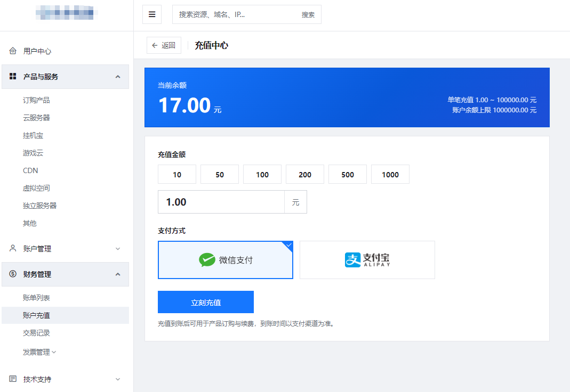570x392 pixels.
Task: Click the grid icon beside 产品与服务
Action: click(x=13, y=76)
